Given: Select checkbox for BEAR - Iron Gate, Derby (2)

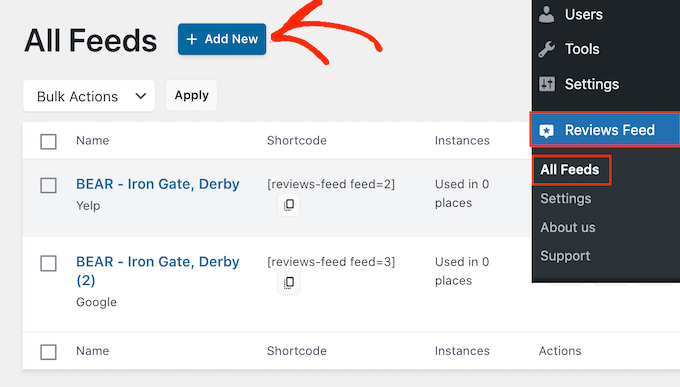Looking at the screenshot, I should coord(48,263).
